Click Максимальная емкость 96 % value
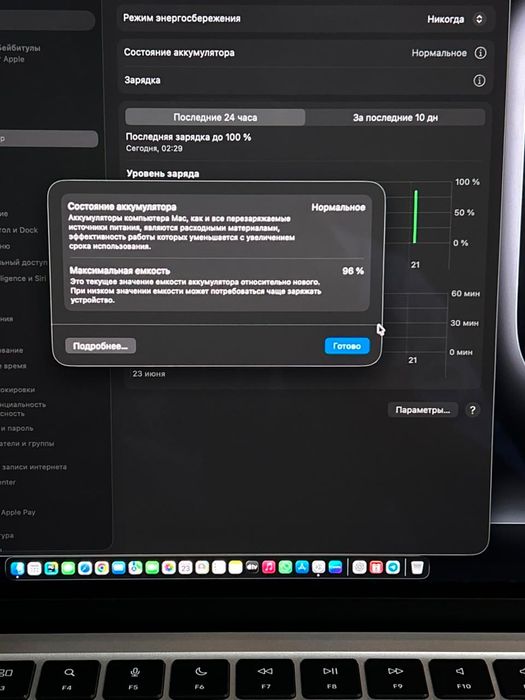 pos(353,271)
